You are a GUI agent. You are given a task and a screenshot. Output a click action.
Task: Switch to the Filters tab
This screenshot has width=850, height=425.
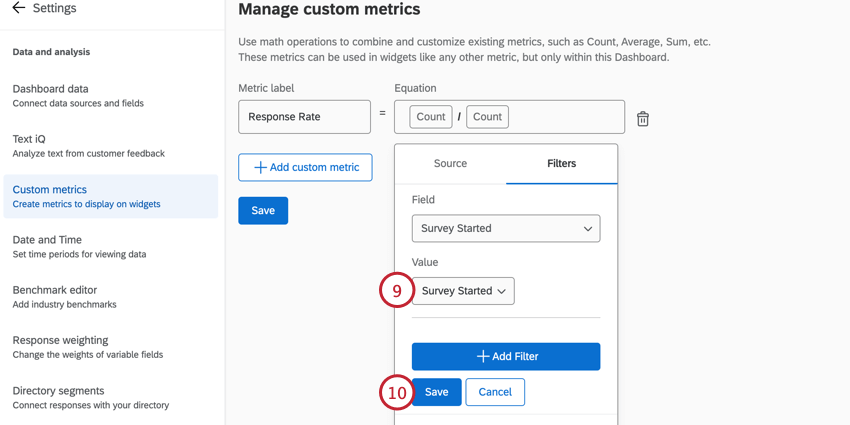pos(561,164)
